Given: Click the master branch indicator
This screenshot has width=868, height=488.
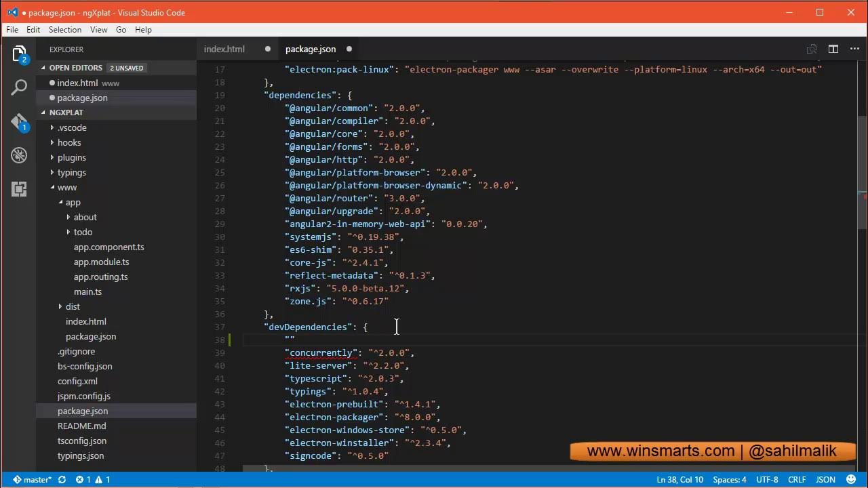Looking at the screenshot, I should (x=32, y=480).
